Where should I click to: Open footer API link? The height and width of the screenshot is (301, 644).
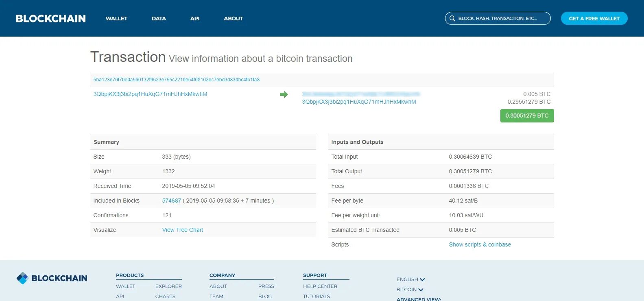click(x=120, y=297)
